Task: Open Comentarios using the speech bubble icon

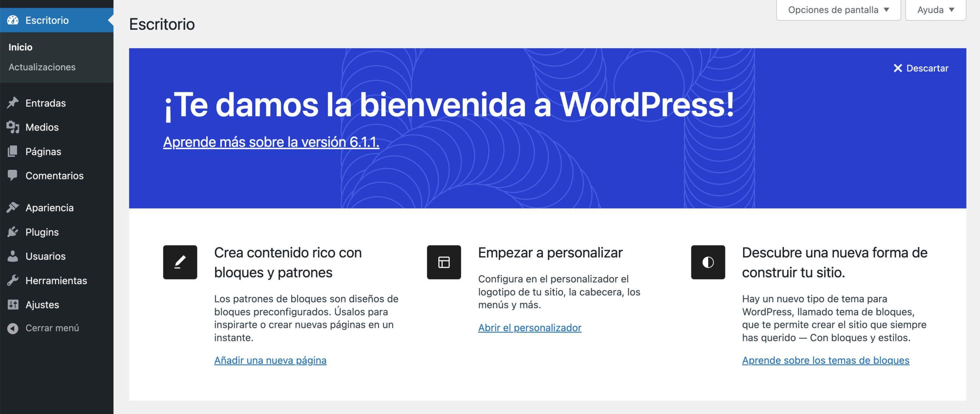Action: click(x=13, y=176)
